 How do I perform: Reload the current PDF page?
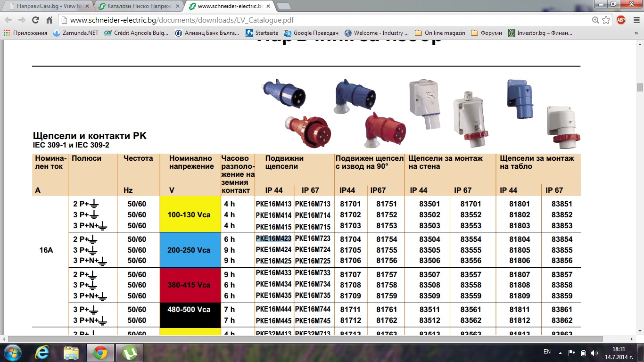(35, 20)
